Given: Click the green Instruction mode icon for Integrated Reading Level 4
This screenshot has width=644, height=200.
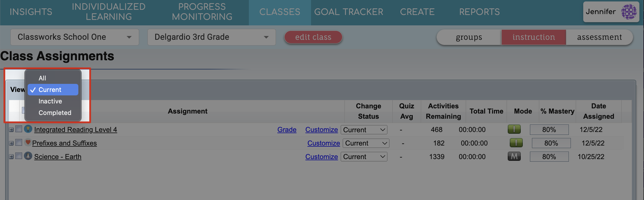Looking at the screenshot, I should tap(514, 129).
